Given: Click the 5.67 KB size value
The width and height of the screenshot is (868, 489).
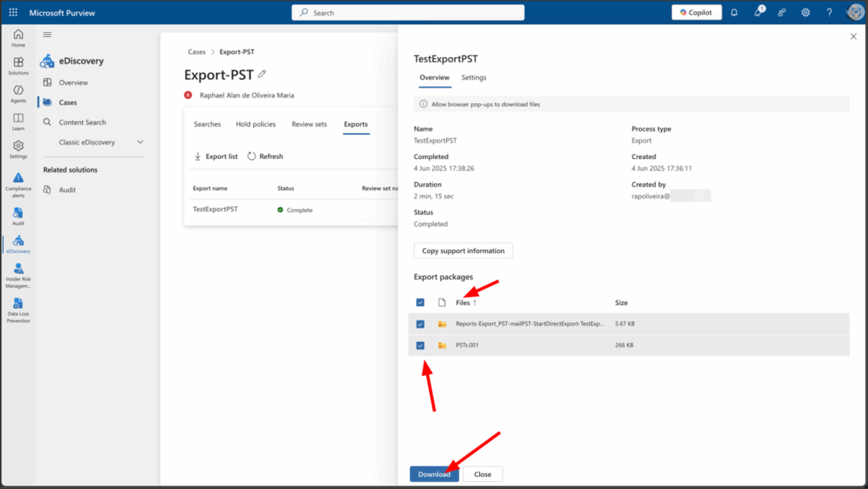Looking at the screenshot, I should pyautogui.click(x=625, y=324).
